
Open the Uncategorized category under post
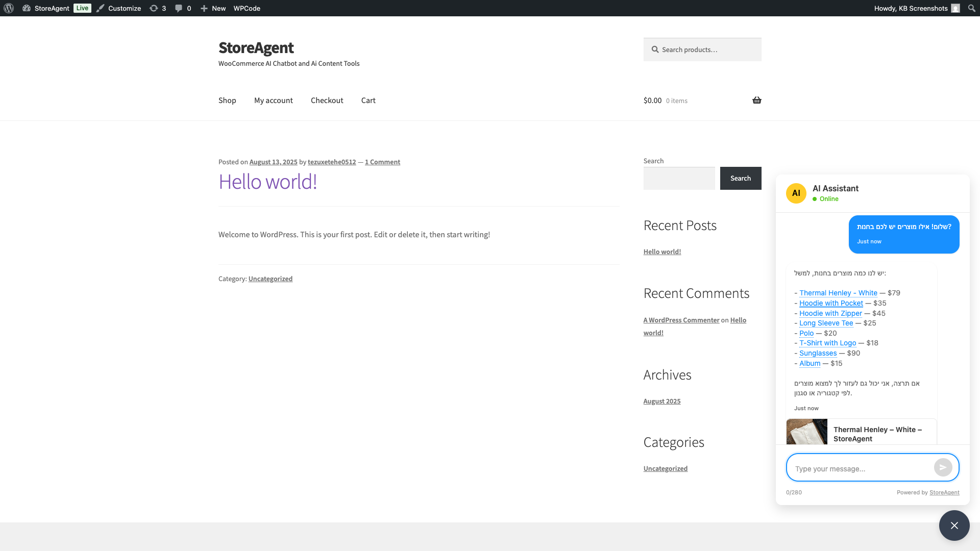click(271, 279)
